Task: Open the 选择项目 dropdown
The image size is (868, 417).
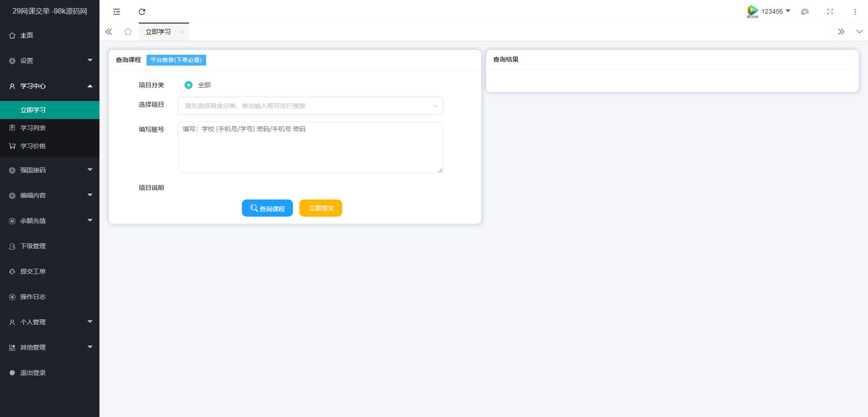Action: [x=310, y=106]
